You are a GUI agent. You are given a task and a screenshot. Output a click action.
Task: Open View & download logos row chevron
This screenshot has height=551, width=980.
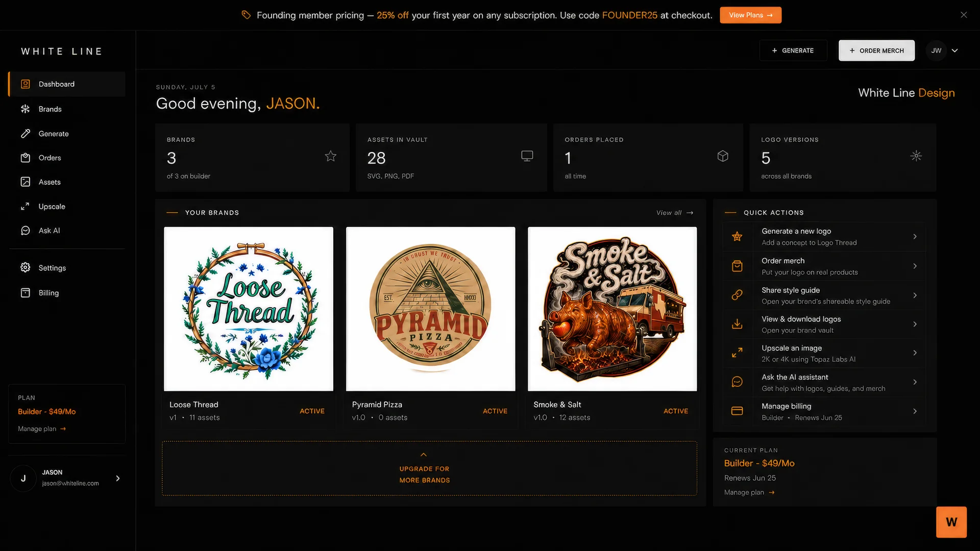pyautogui.click(x=915, y=324)
